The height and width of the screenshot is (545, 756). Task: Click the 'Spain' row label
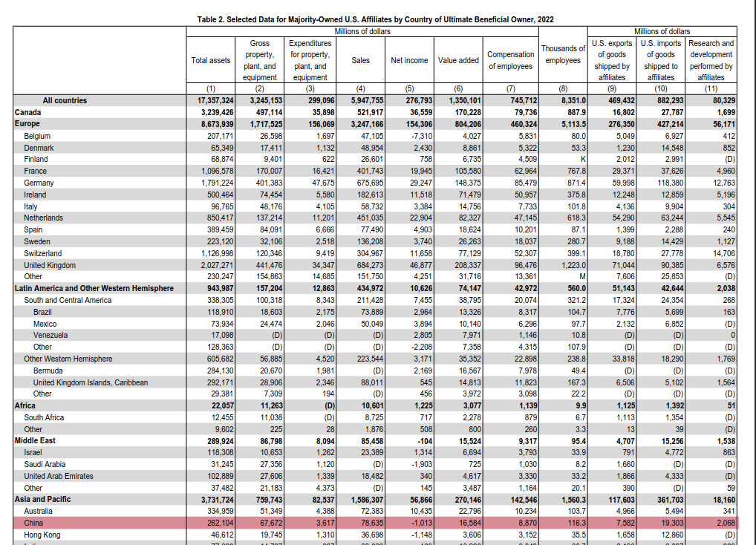coord(33,230)
